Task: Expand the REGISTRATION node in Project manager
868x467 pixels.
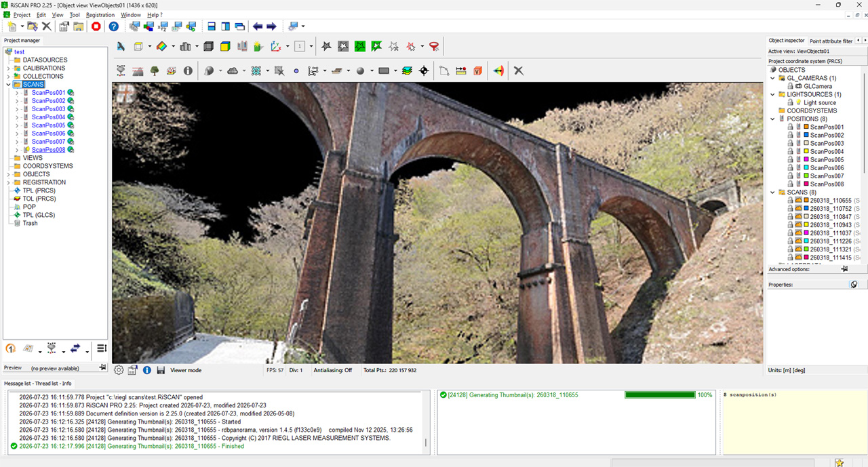Action: coord(9,182)
